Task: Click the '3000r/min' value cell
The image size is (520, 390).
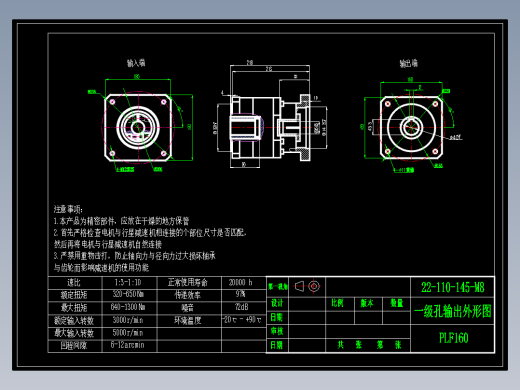Action: pyautogui.click(x=129, y=321)
